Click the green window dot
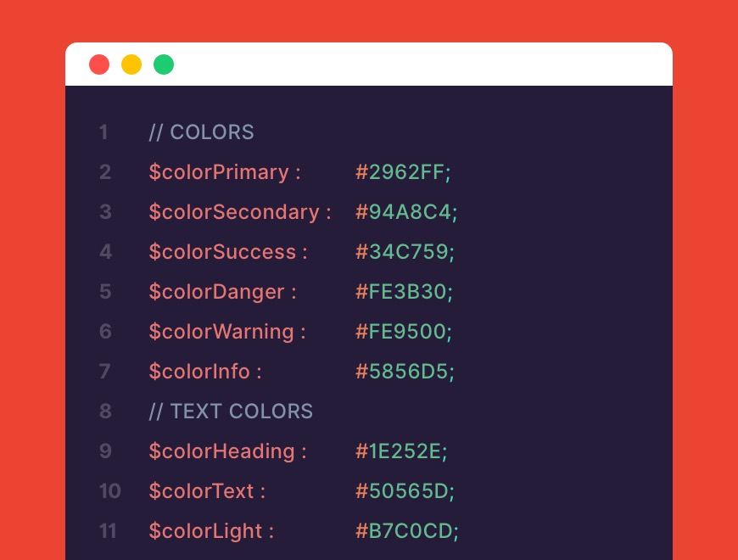 [x=164, y=64]
